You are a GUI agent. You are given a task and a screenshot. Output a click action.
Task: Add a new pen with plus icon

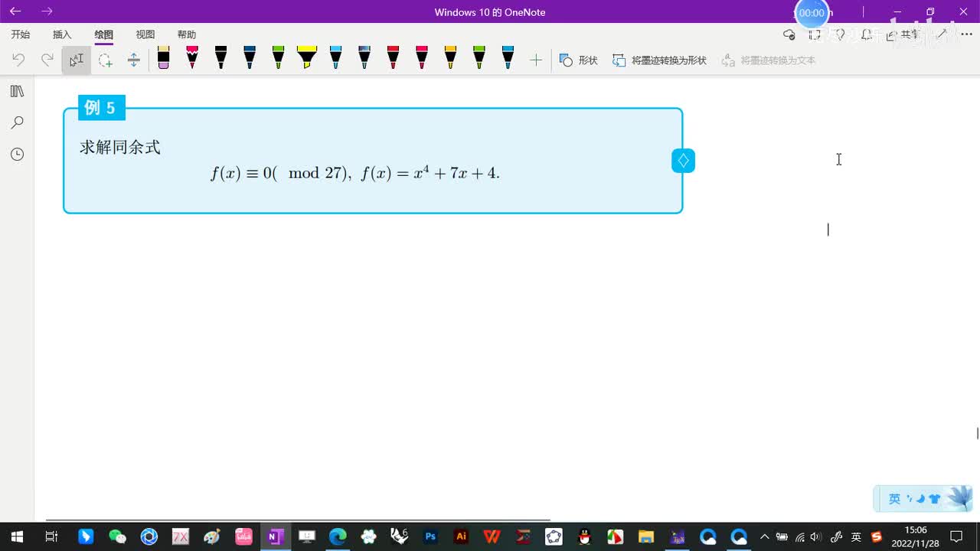coord(536,60)
